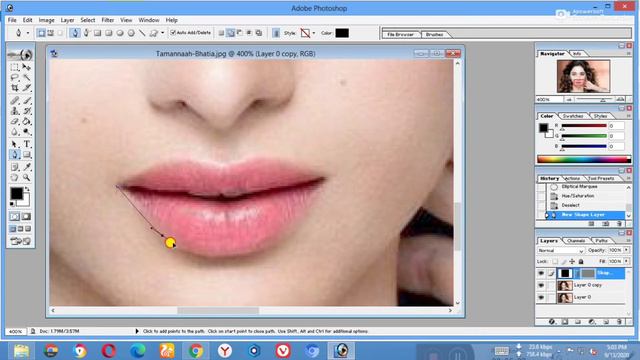
Task: Click the Red value input field
Action: point(616,126)
